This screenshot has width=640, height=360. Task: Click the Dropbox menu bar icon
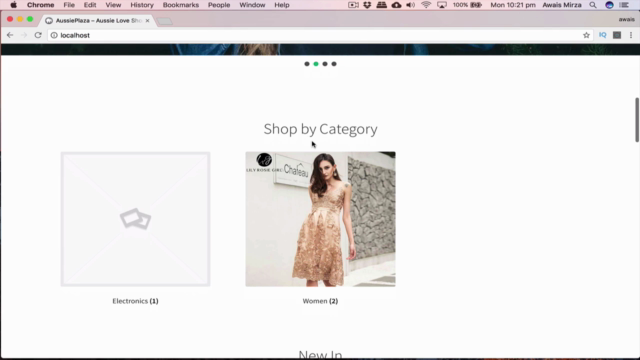[367, 5]
